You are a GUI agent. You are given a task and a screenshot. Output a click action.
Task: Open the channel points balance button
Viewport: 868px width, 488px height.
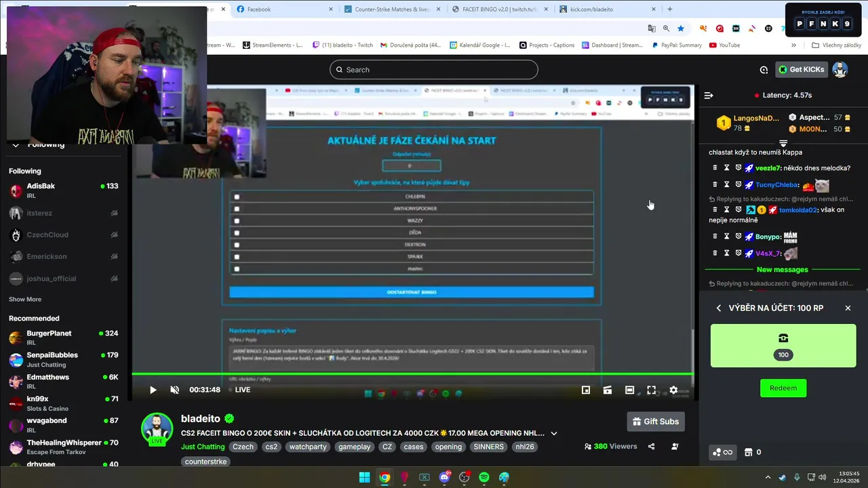coord(722,452)
